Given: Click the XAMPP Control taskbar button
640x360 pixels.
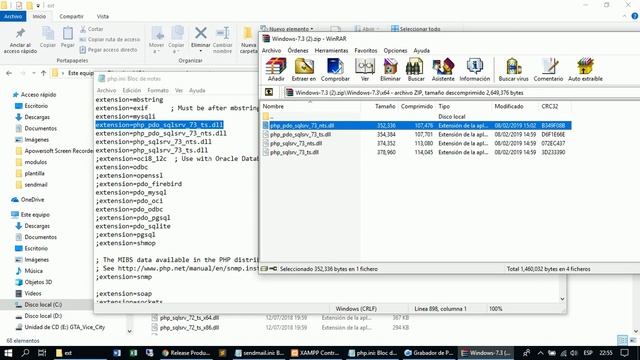Looking at the screenshot, I should [x=315, y=353].
